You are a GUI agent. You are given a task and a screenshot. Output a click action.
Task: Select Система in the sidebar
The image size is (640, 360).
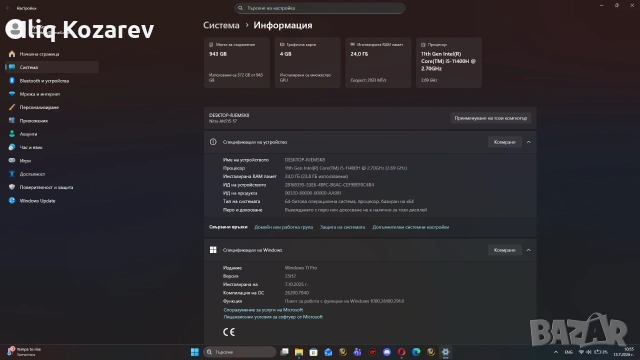coord(51,67)
